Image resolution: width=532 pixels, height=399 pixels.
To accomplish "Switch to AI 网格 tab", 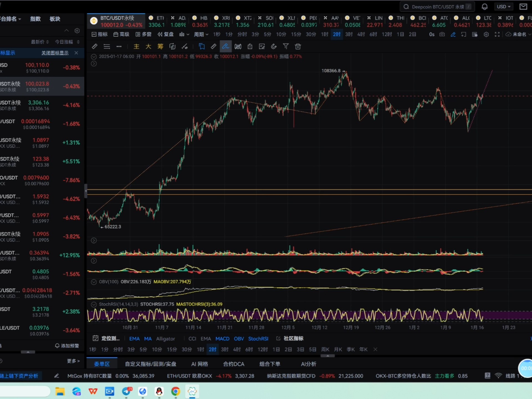I will pos(199,364).
